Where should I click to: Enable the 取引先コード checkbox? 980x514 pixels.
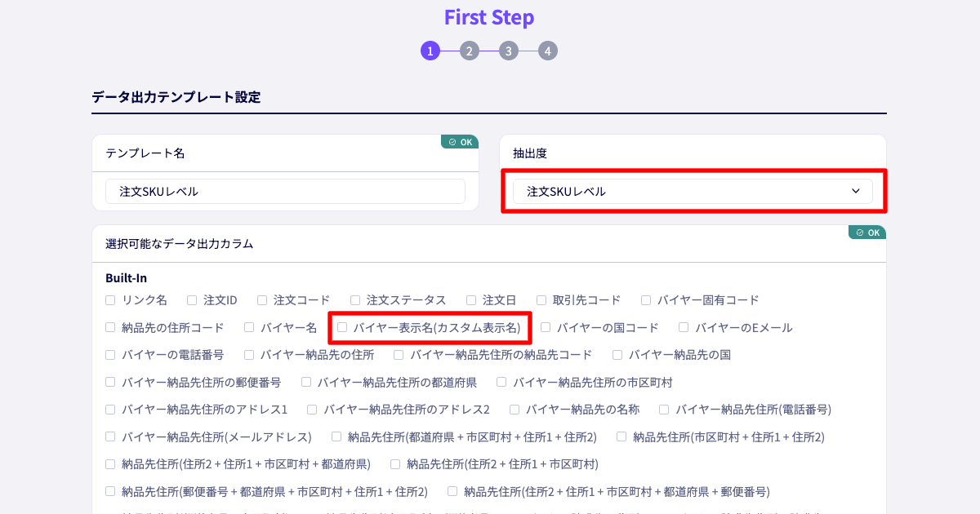[541, 300]
